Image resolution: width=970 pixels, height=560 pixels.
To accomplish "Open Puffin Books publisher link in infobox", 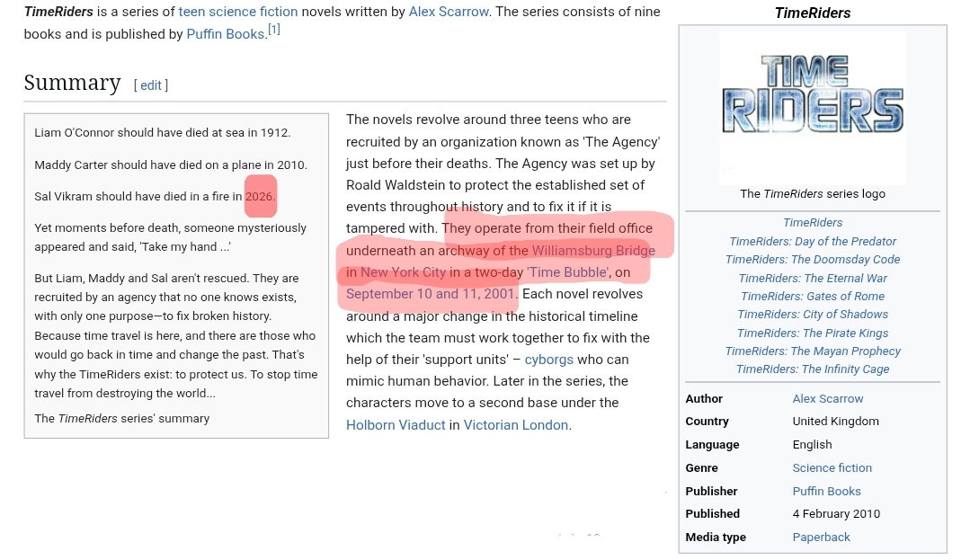I will pos(826,492).
